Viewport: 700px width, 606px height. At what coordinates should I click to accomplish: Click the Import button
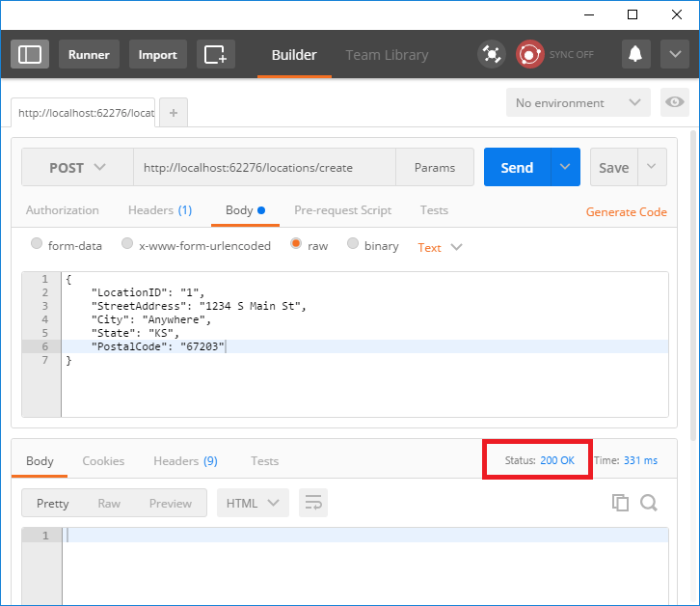157,54
